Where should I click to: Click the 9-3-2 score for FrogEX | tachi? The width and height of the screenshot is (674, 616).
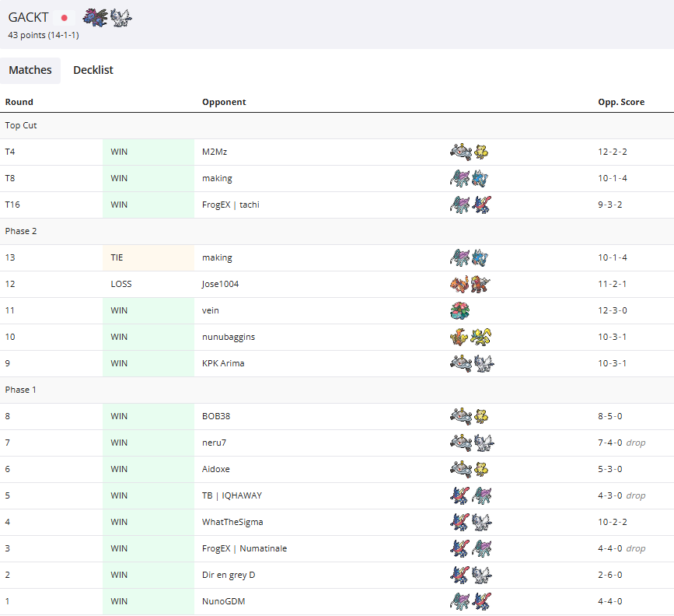click(610, 205)
